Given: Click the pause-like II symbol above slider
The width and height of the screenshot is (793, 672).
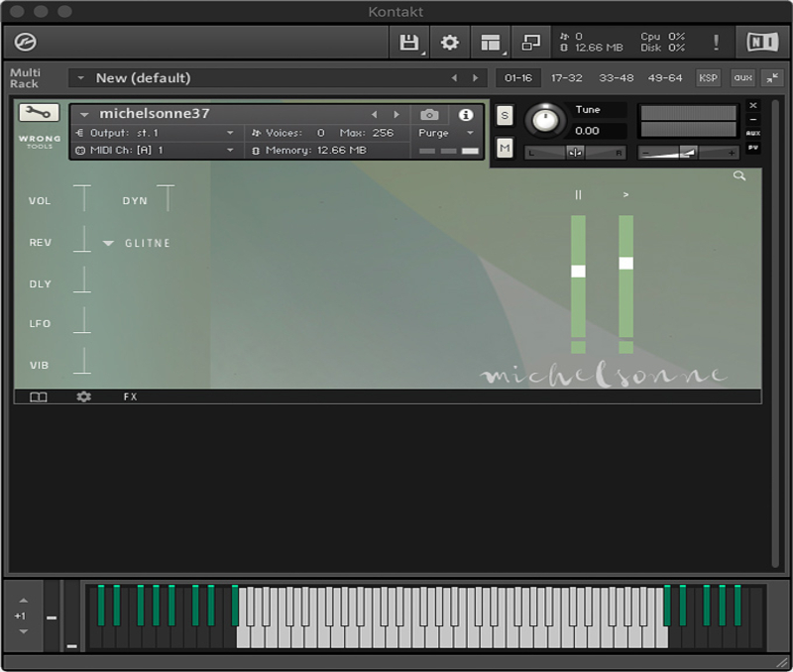Looking at the screenshot, I should click(578, 194).
